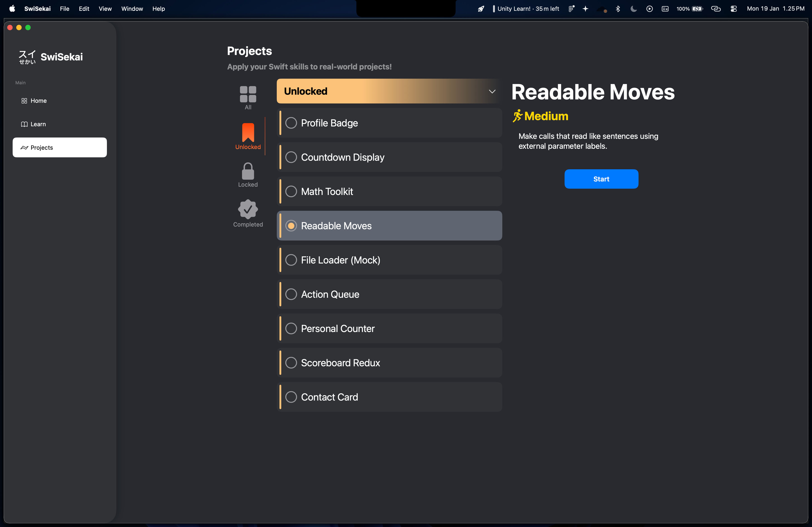Click the Bluetooth icon in menu bar
This screenshot has height=527, width=812.
[x=618, y=9]
